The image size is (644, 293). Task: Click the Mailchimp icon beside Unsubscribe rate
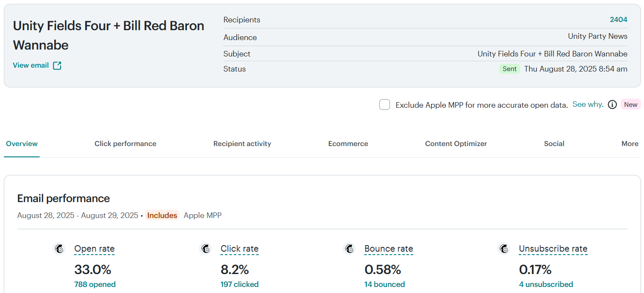click(x=504, y=249)
